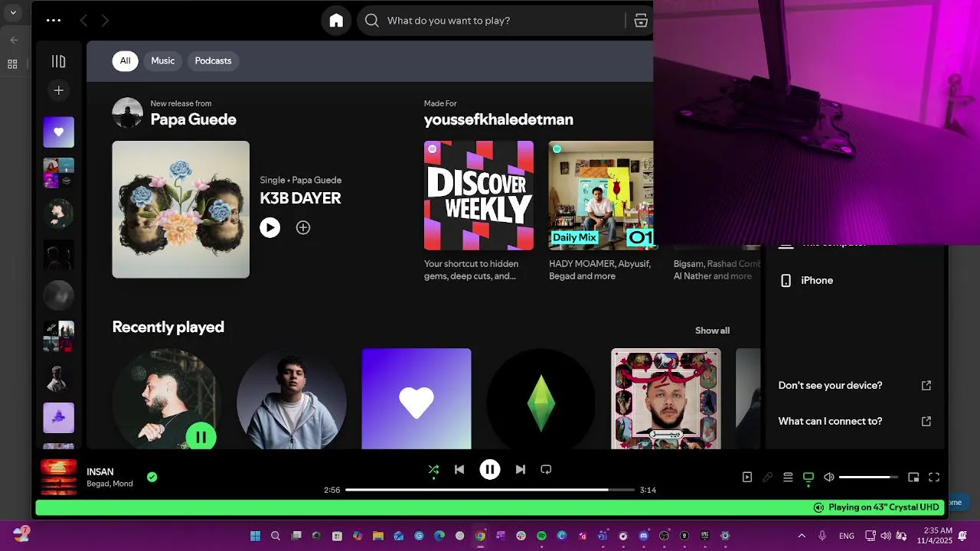Expand Your Library sidebar icon
Image resolution: width=980 pixels, height=551 pixels.
(58, 61)
